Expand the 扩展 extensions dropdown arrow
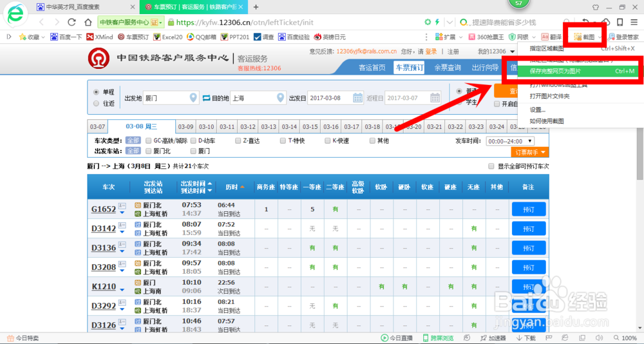Screen dimensions: 644x344 tap(460, 37)
